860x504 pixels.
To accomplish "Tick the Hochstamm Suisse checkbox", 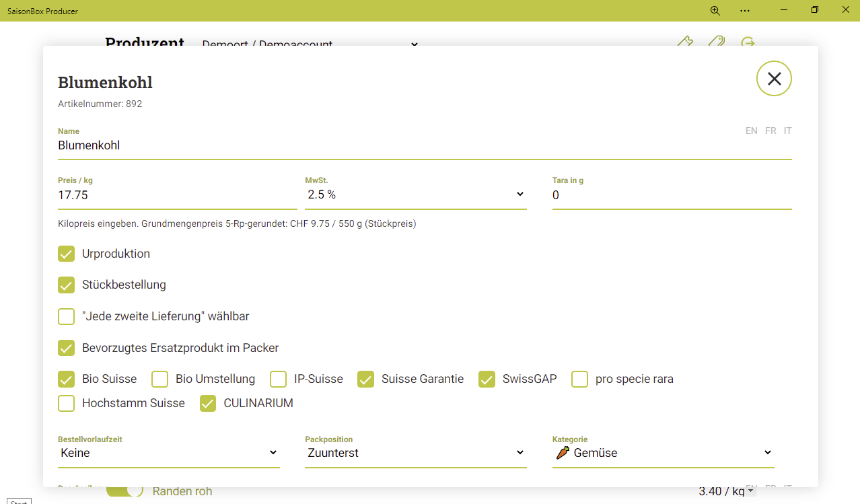I will tap(66, 404).
